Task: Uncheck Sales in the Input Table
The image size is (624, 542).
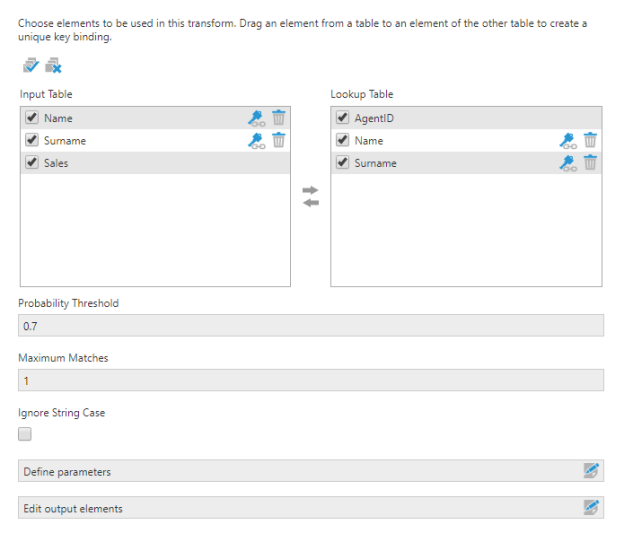Action: point(32,163)
